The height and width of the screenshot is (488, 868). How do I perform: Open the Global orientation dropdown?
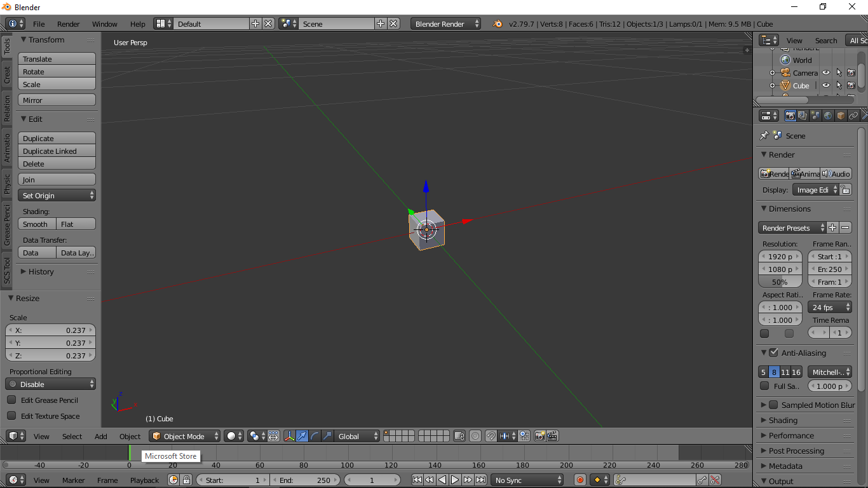[x=358, y=436]
